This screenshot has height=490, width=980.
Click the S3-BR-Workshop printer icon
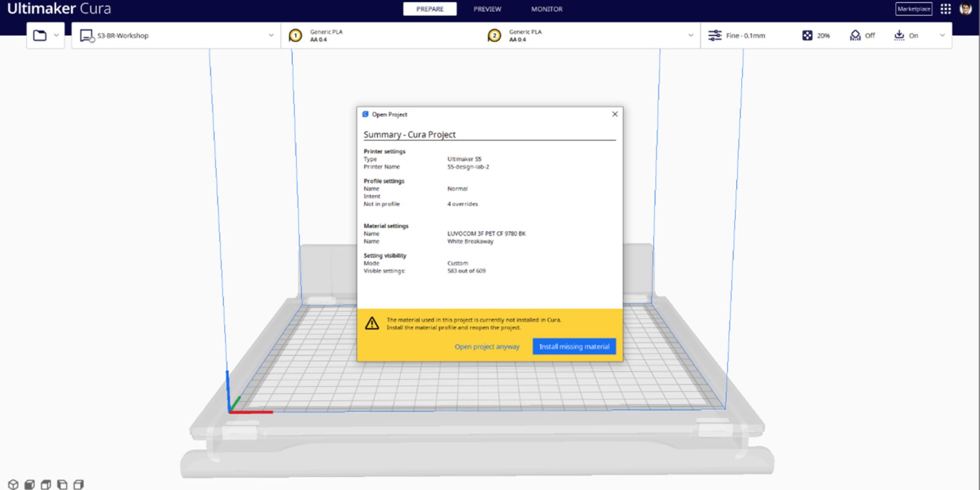(x=86, y=36)
